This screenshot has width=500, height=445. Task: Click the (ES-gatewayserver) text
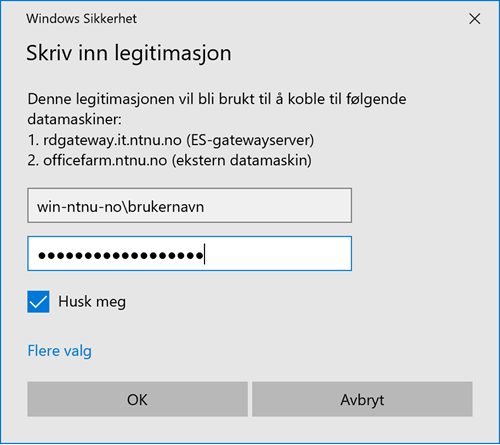point(250,140)
